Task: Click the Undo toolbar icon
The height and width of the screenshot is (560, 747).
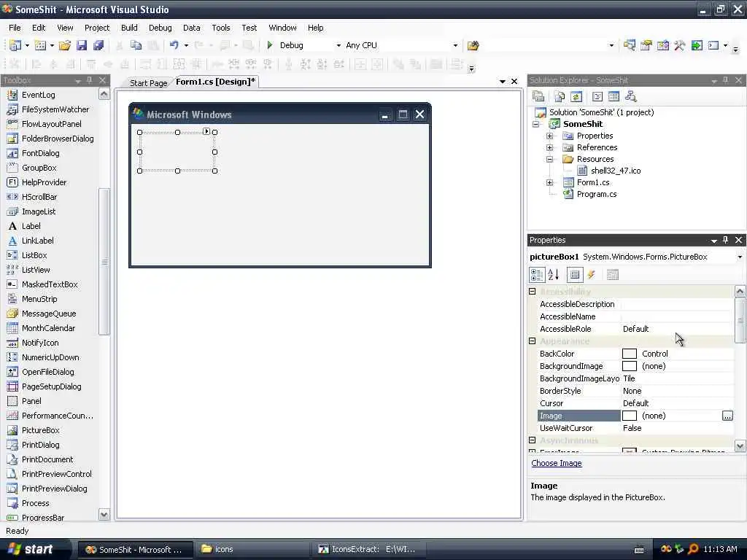Action: click(174, 45)
